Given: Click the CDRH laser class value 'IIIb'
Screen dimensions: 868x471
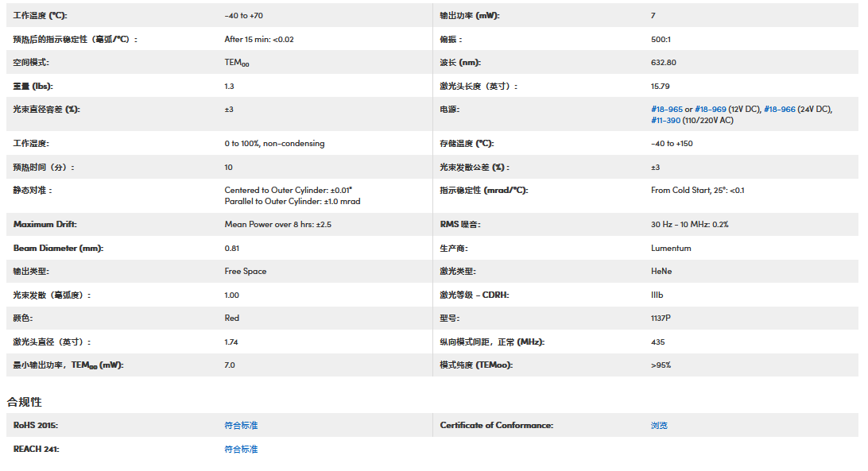Looking at the screenshot, I should pyautogui.click(x=657, y=295).
